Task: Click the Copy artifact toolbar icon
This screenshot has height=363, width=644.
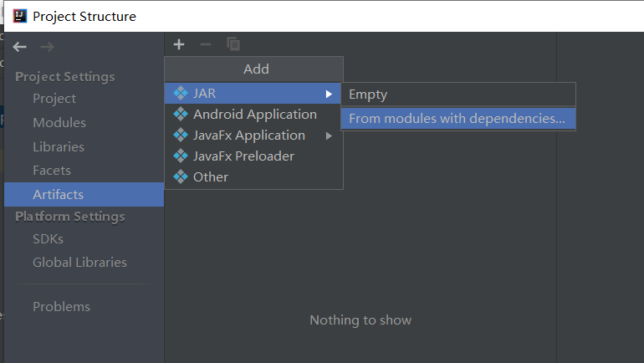Action: pyautogui.click(x=233, y=44)
